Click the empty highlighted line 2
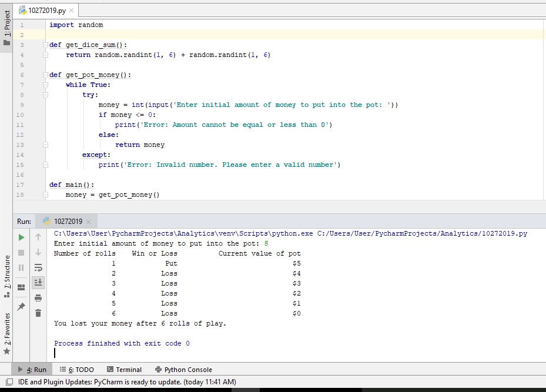The width and height of the screenshot is (546, 392). [294, 35]
